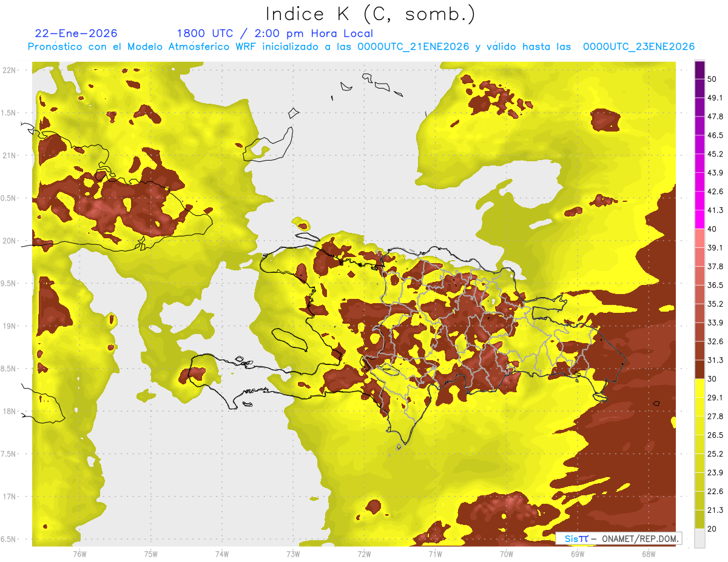This screenshot has width=728, height=562.
Task: Click the colorbar value '47.8'
Action: tap(715, 116)
